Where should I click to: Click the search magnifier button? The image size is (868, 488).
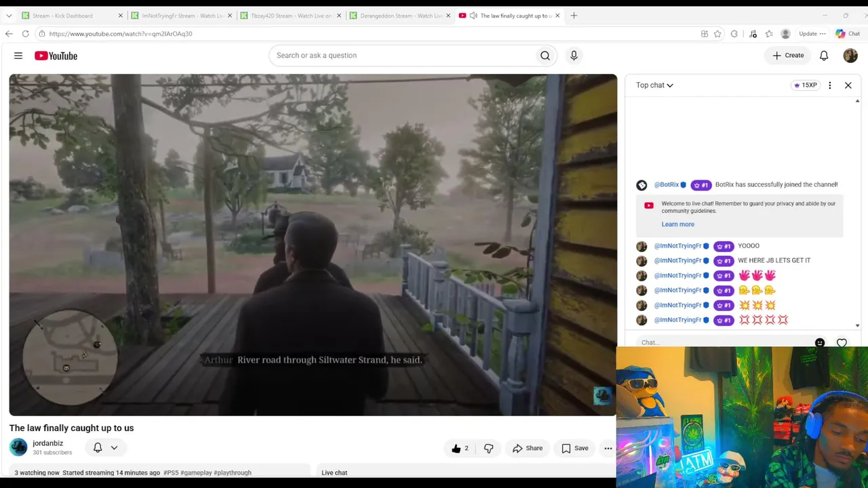click(x=545, y=56)
